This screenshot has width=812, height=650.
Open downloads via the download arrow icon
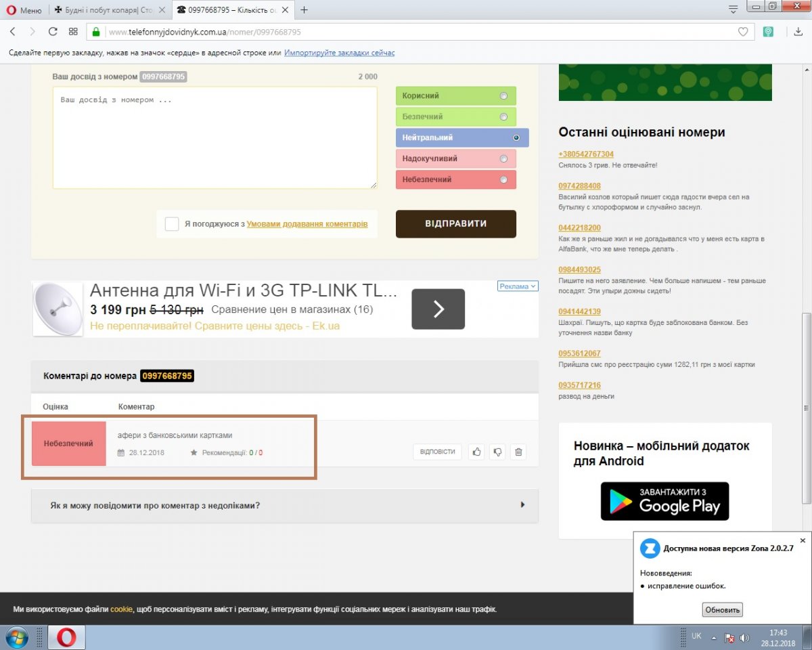coord(798,32)
